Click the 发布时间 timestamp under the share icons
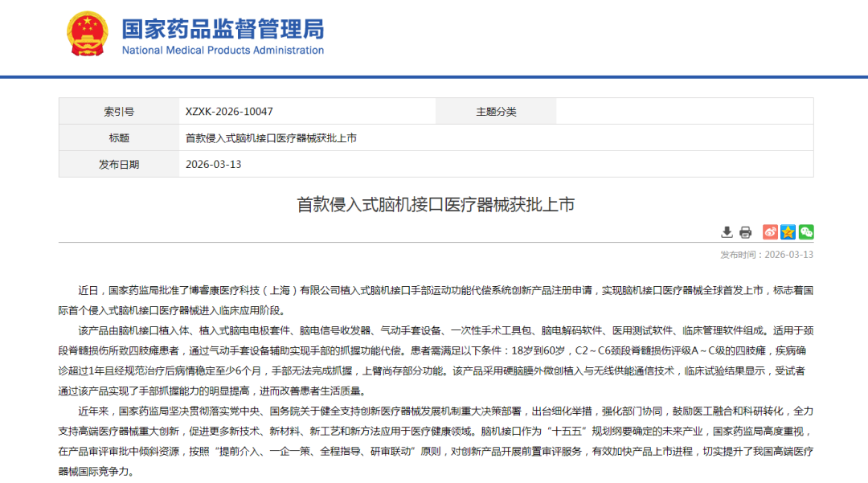 (767, 255)
